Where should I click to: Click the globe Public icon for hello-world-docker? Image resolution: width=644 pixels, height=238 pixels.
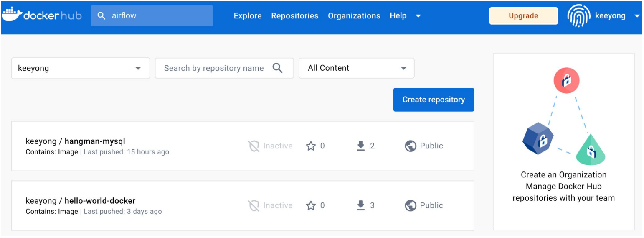point(411,205)
